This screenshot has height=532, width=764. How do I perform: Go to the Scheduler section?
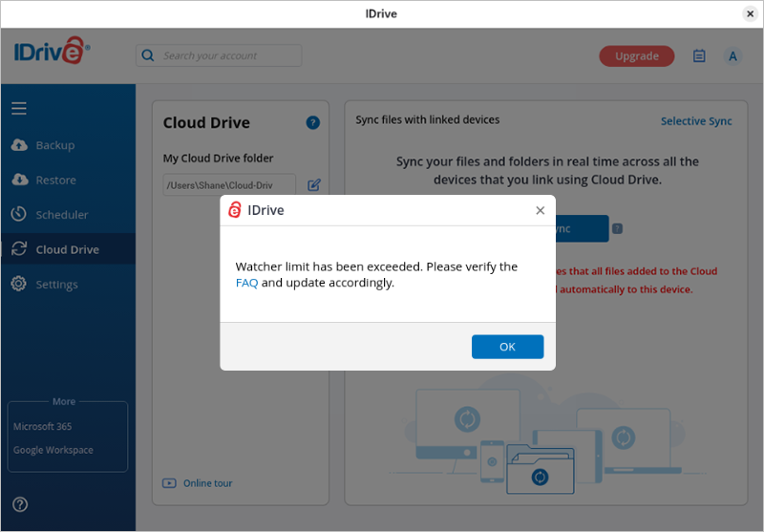click(61, 215)
